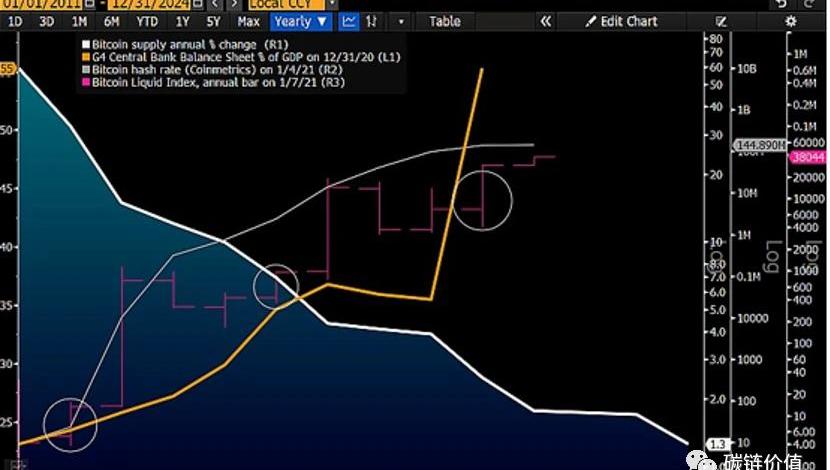Click the undo arrow icon
Viewport: 830px width, 470px height.
point(781,4)
